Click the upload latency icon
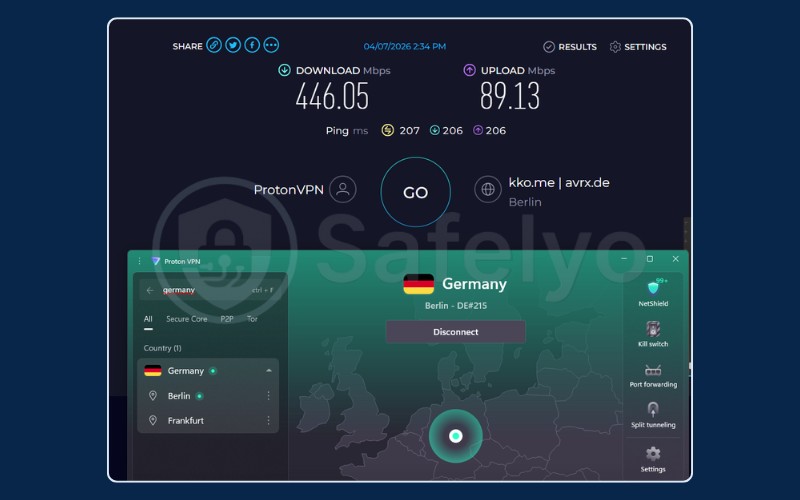This screenshot has width=800, height=500. (478, 130)
